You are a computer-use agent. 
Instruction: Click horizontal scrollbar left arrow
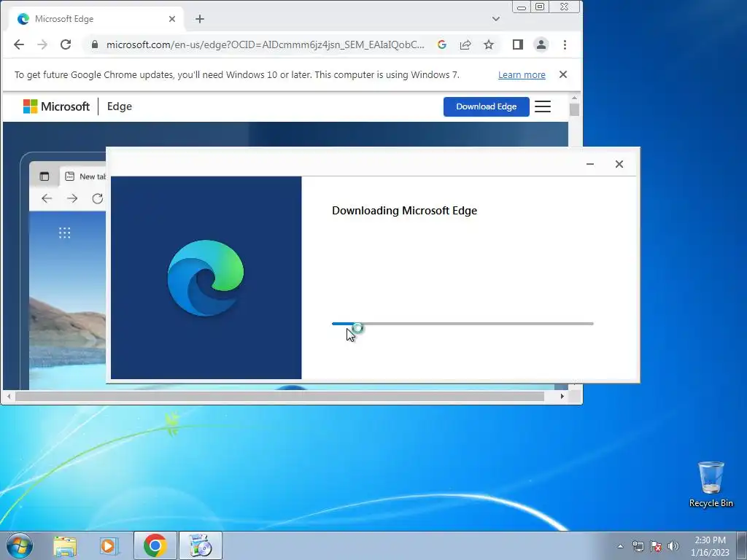[9, 396]
